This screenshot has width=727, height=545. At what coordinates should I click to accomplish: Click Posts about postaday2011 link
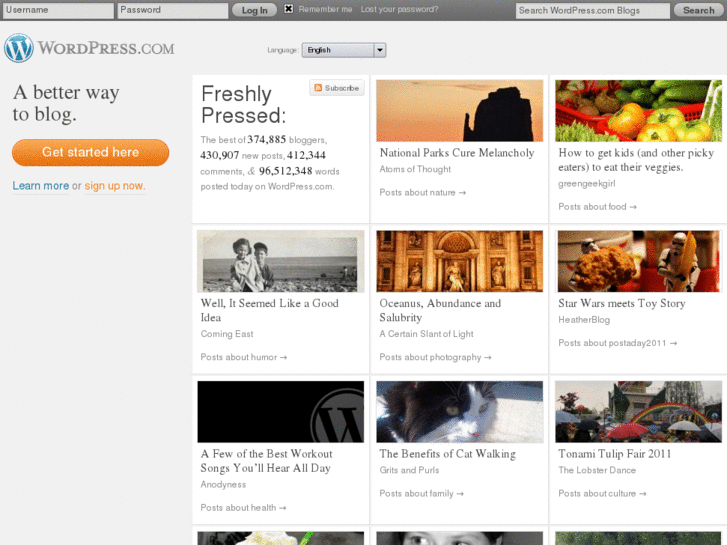pos(618,343)
